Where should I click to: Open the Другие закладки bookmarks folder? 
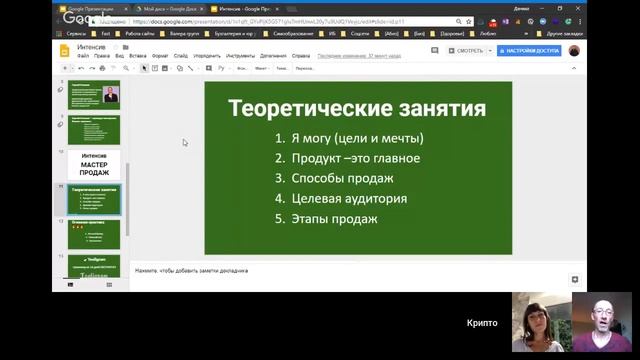(560, 34)
